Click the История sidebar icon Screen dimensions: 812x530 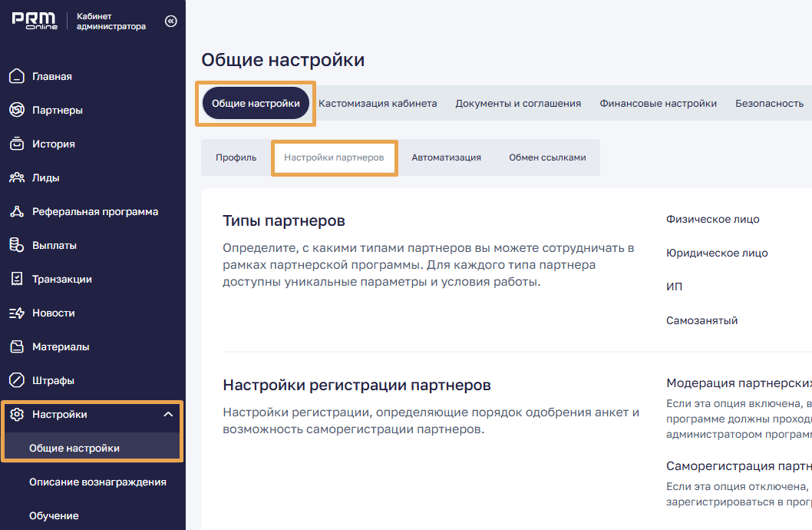[17, 144]
